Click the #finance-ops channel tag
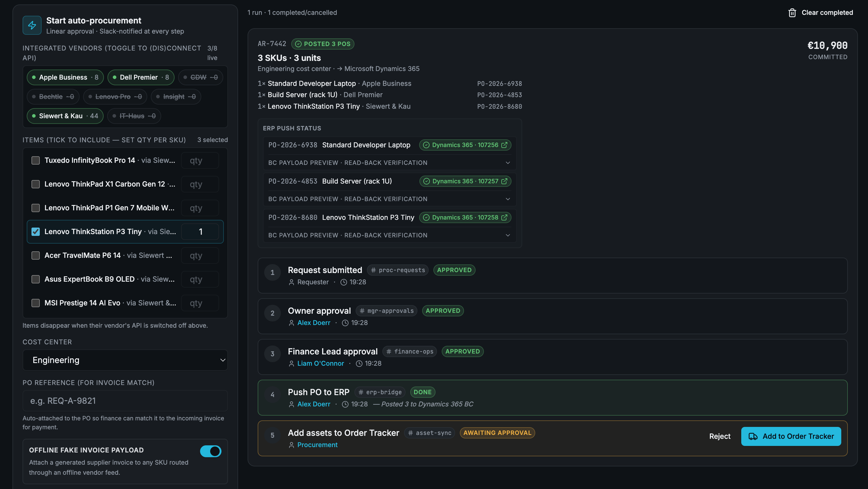This screenshot has width=868, height=489. [x=410, y=352]
